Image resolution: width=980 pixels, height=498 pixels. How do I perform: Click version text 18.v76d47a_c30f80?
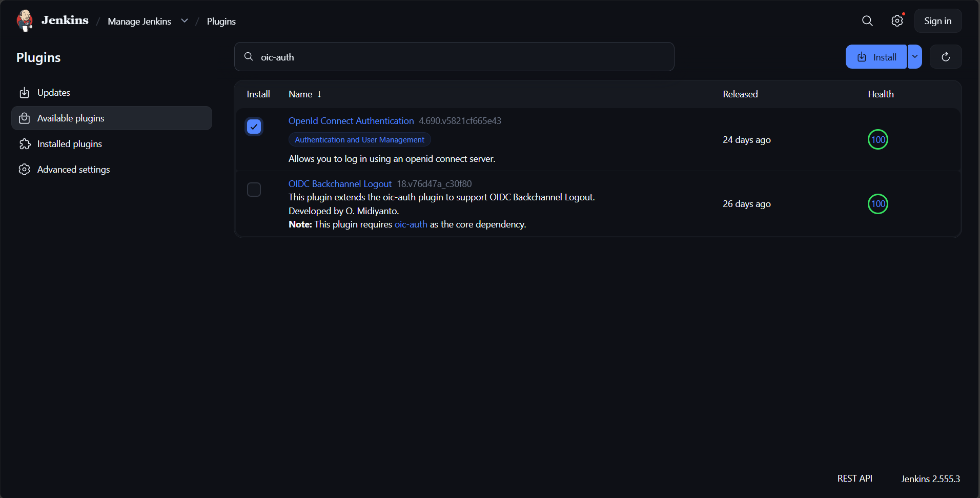click(x=434, y=184)
